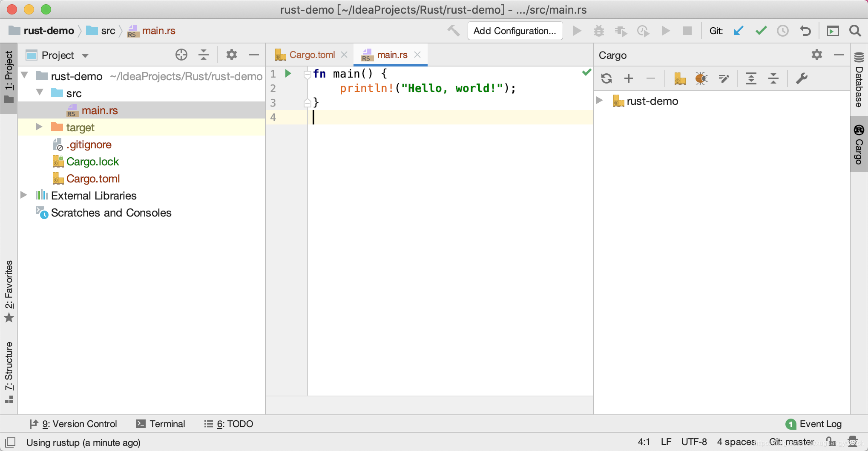
Task: Toggle the 1: Project side panel
Action: 9,78
